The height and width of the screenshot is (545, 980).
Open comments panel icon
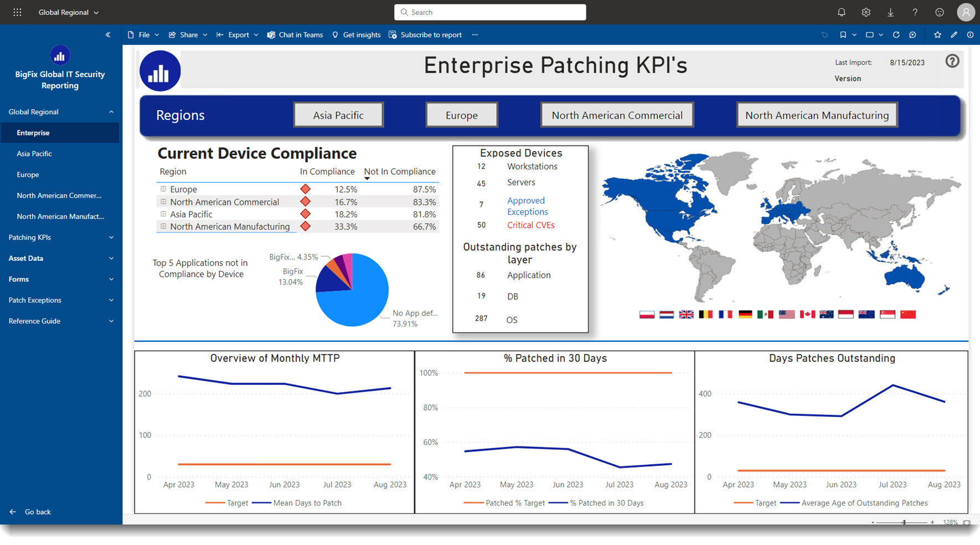(x=912, y=35)
